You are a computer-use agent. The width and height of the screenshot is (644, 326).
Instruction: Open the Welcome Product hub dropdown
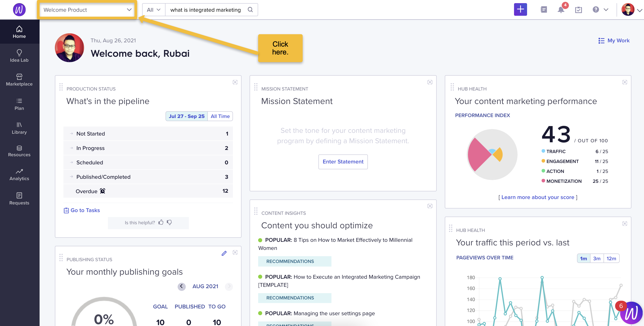tap(87, 10)
